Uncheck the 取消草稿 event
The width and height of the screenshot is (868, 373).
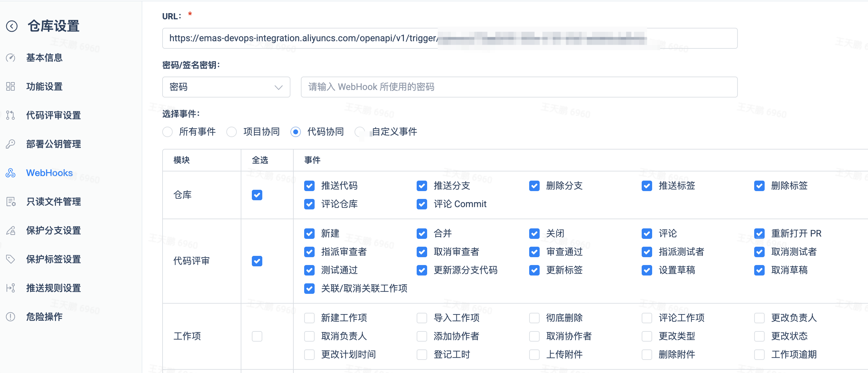pos(759,270)
